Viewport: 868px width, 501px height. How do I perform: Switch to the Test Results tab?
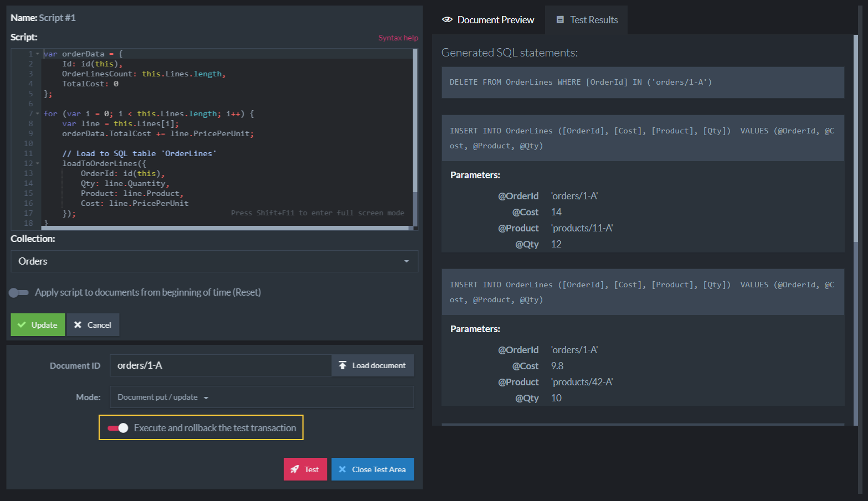click(587, 20)
